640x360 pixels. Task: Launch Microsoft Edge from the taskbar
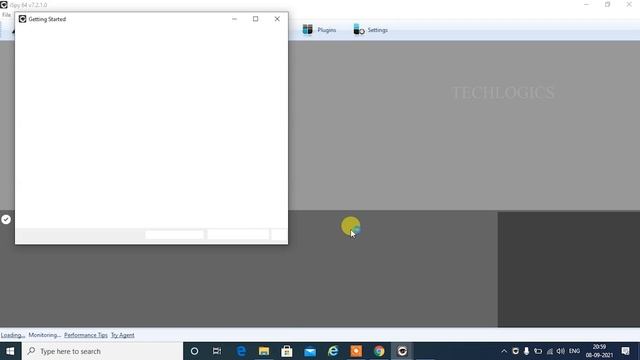click(x=241, y=351)
